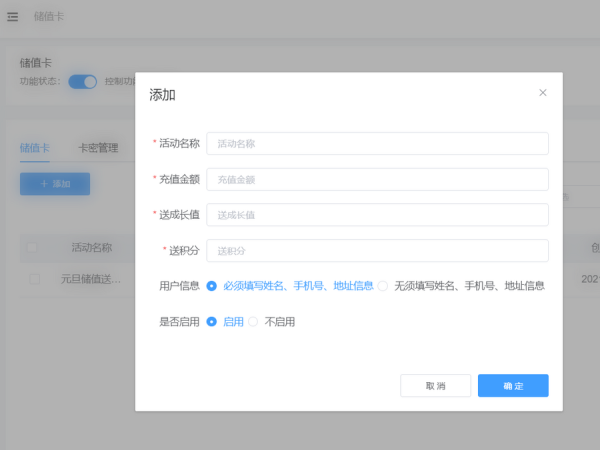
Task: Close the 添加 dialog with the X icon
Action: point(543,93)
